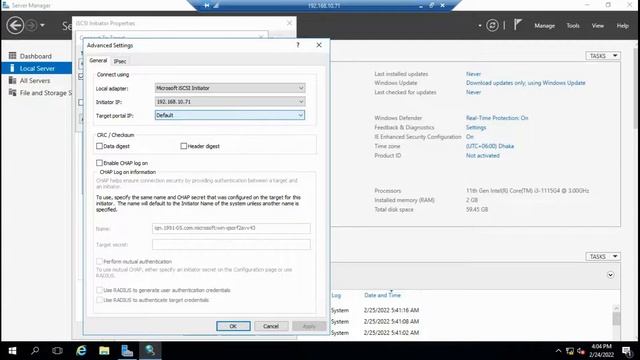Open the Local adapter dropdown
The width and height of the screenshot is (640, 360).
230,88
